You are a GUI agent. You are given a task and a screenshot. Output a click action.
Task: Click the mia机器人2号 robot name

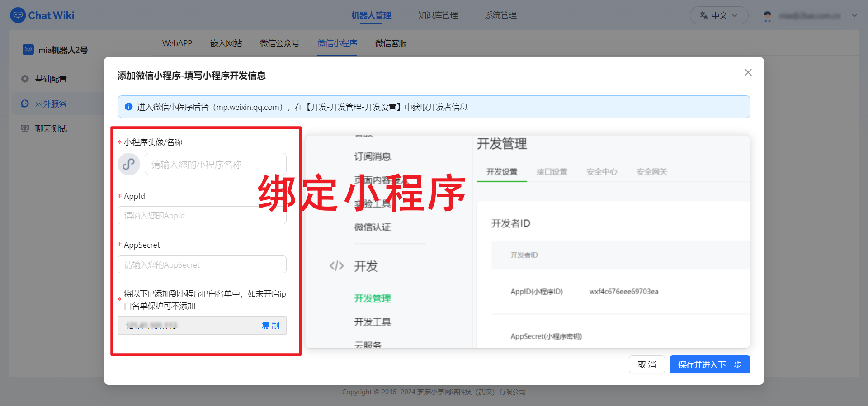(x=63, y=50)
